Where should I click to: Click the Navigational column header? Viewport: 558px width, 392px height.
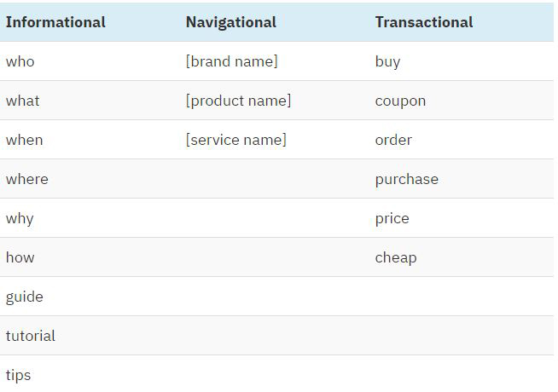[x=230, y=22]
